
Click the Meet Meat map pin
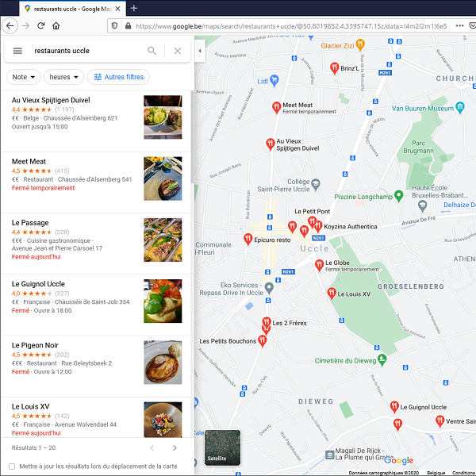276,107
